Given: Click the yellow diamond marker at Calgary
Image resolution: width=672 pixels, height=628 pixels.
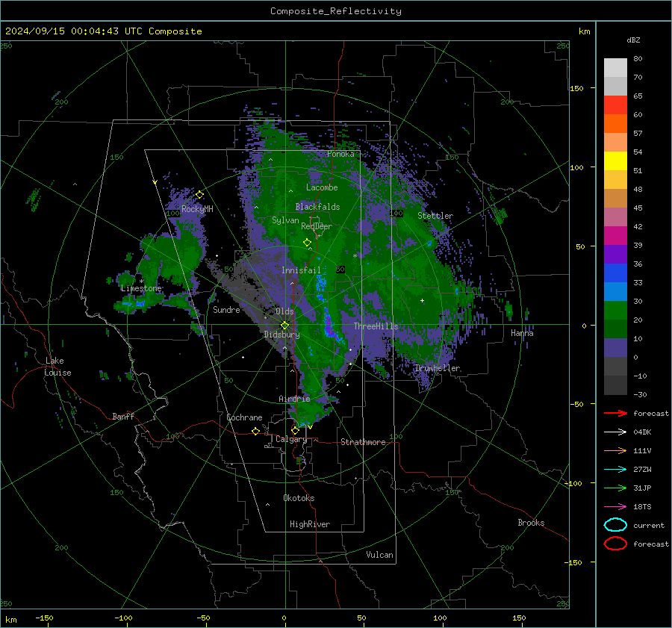Looking at the screenshot, I should pos(295,430).
